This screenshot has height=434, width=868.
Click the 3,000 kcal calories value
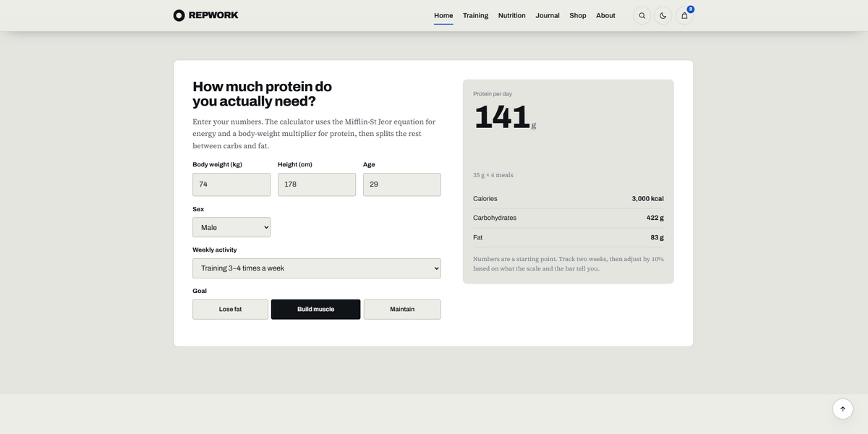coord(647,199)
